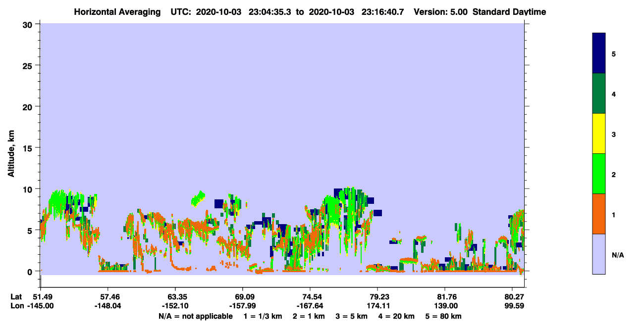Click the 25 altitude tick label
The width and height of the screenshot is (644, 330).
(x=29, y=65)
